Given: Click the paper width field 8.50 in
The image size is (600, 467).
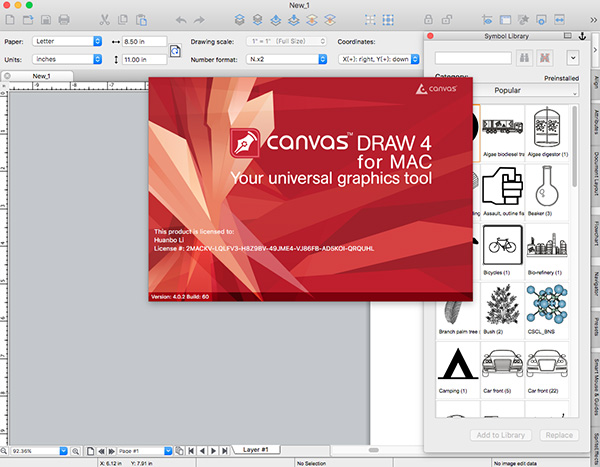Looking at the screenshot, I should [x=144, y=41].
